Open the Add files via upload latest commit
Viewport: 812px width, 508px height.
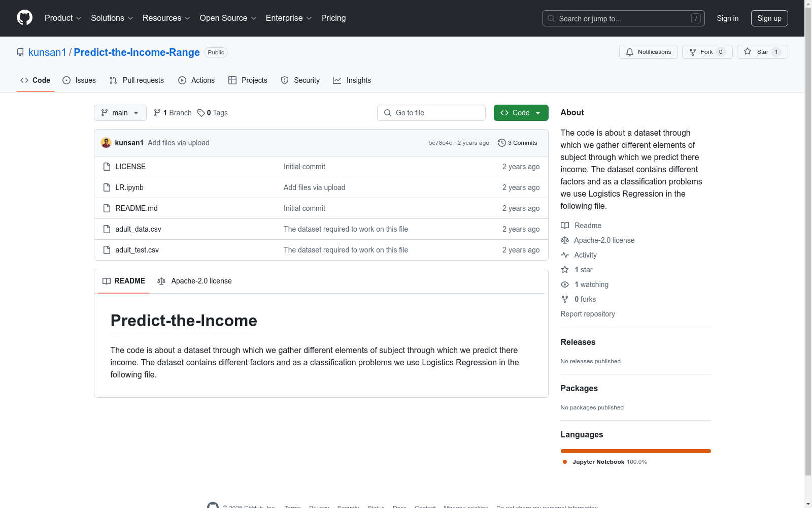pyautogui.click(x=179, y=143)
